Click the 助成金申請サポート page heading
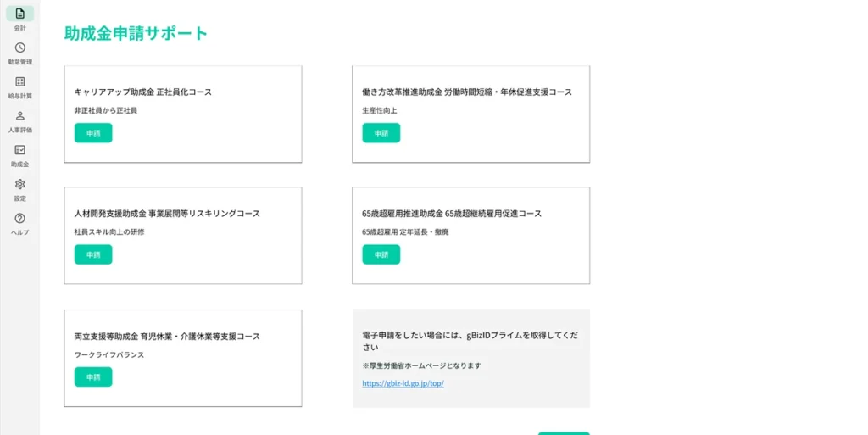 (136, 33)
